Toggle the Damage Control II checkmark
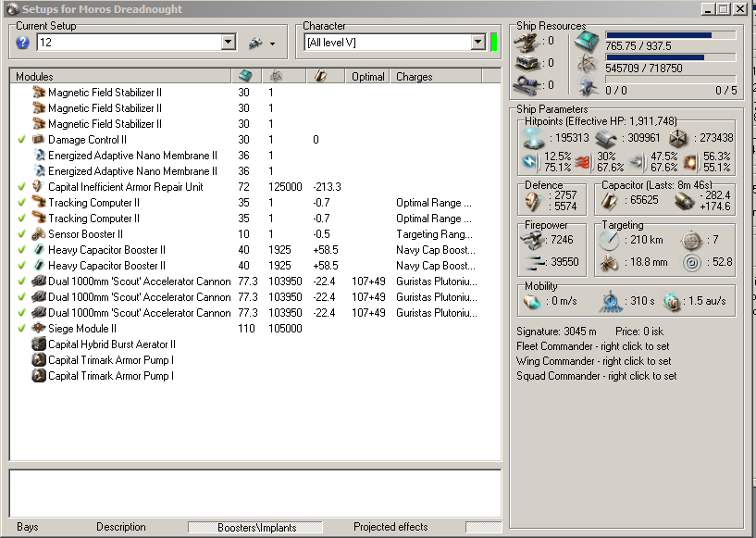This screenshot has width=756, height=538. [x=21, y=140]
